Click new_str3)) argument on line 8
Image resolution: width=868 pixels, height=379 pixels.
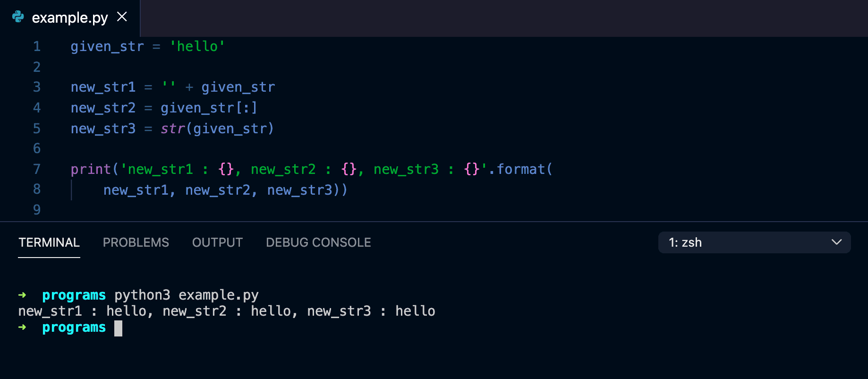(307, 190)
